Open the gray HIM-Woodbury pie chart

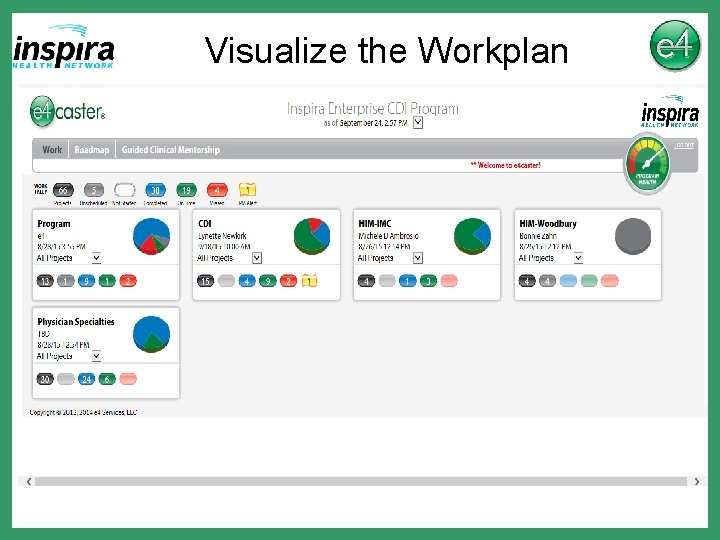tap(633, 236)
